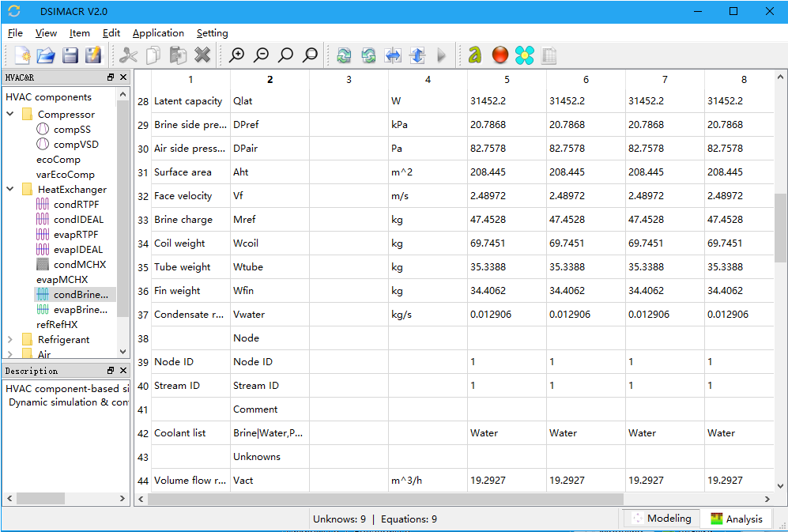Click the table's horizontal scrollbar thumb
The height and width of the screenshot is (532, 788).
tap(386, 499)
